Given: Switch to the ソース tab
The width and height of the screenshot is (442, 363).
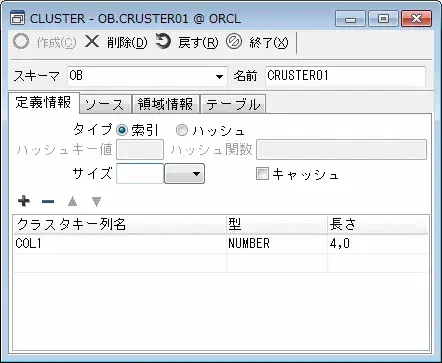Looking at the screenshot, I should [x=106, y=104].
